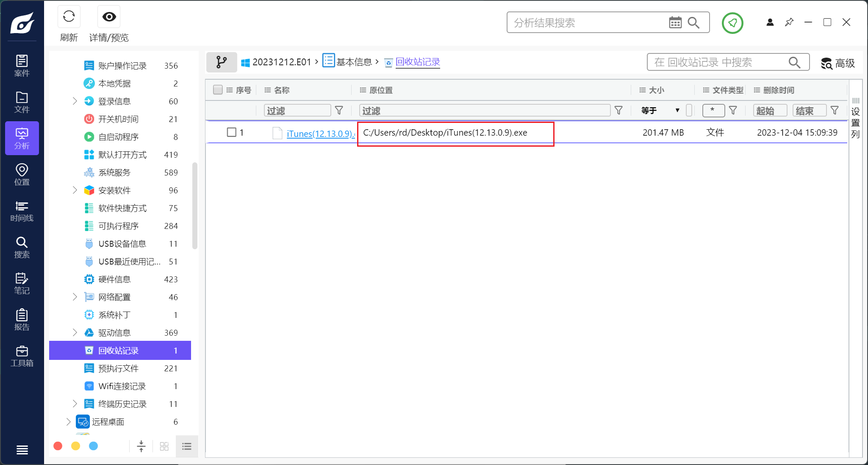
Task: Click the 原位置 column filter input
Action: pos(485,111)
